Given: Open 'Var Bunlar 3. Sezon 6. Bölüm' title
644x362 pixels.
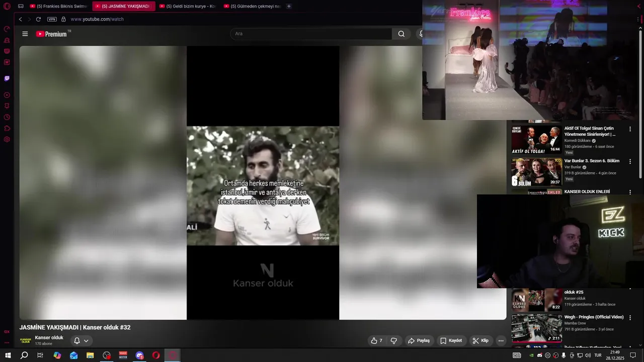Looking at the screenshot, I should click(x=592, y=161).
